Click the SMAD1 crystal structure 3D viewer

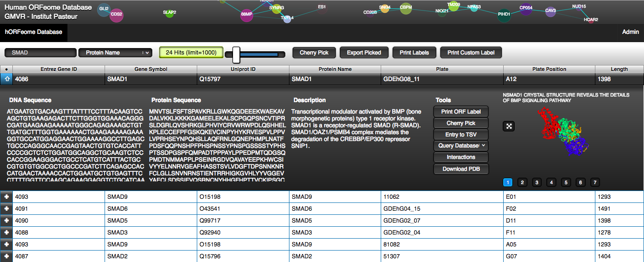pyautogui.click(x=563, y=131)
